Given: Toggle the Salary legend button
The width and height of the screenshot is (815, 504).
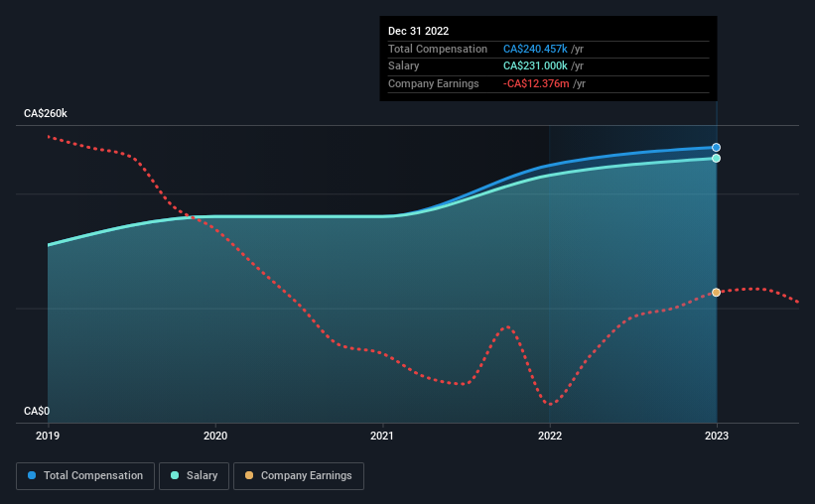Looking at the screenshot, I should [194, 476].
